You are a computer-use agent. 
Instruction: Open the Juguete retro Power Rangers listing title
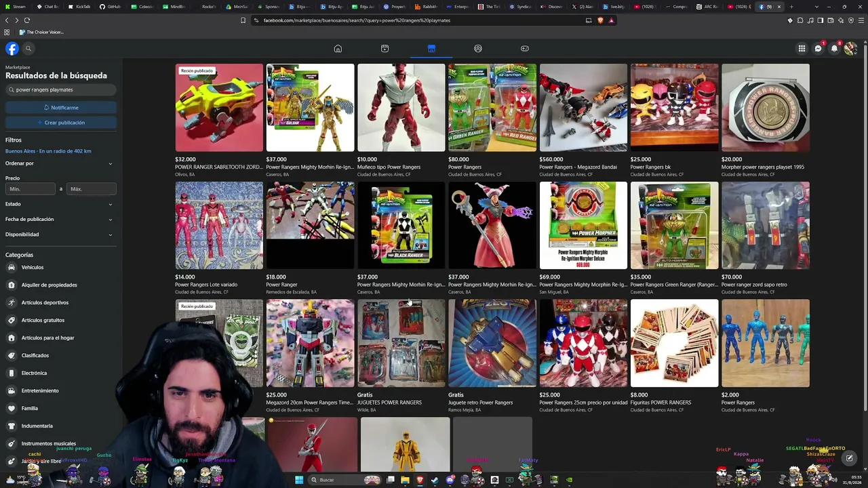(480, 403)
